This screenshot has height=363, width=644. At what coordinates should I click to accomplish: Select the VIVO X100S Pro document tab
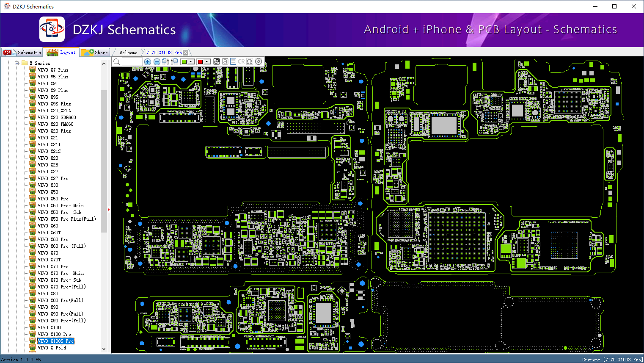164,53
